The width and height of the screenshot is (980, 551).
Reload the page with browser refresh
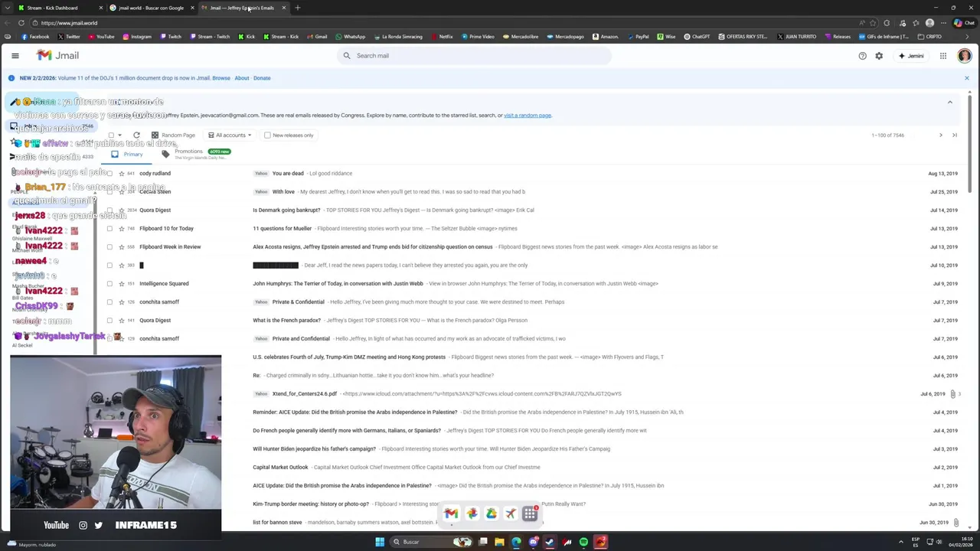tap(21, 23)
